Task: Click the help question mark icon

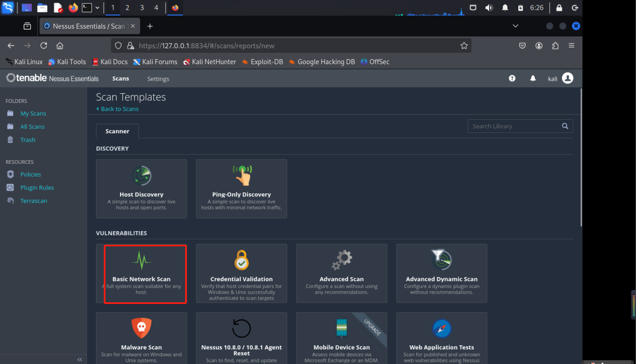Action: pyautogui.click(x=512, y=78)
